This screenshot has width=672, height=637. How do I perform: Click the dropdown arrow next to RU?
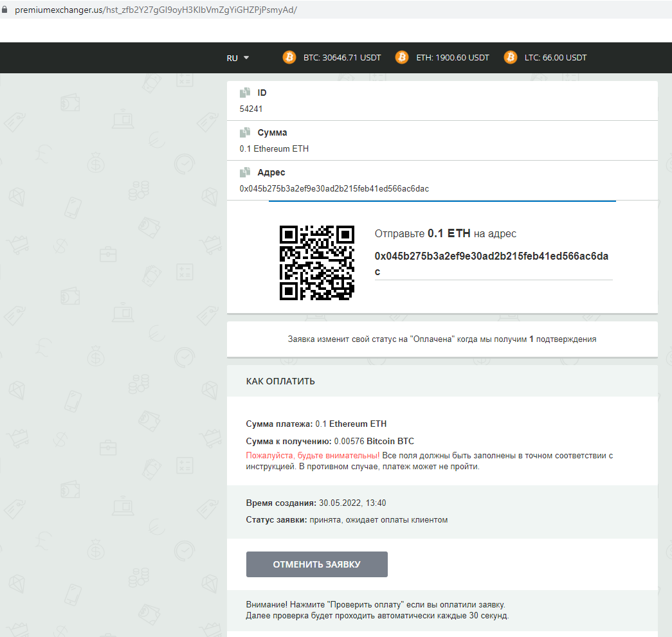(246, 57)
